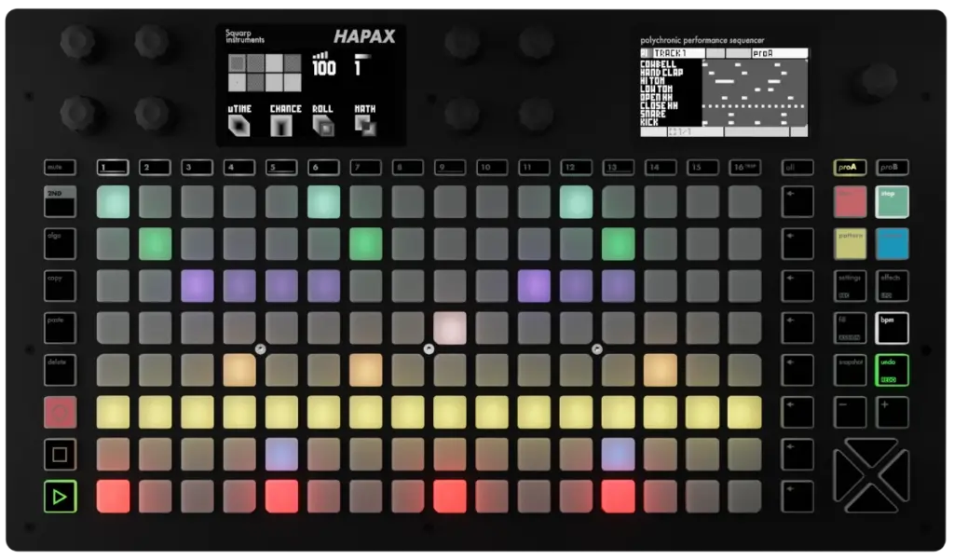
Task: Select track button 1
Action: (113, 167)
